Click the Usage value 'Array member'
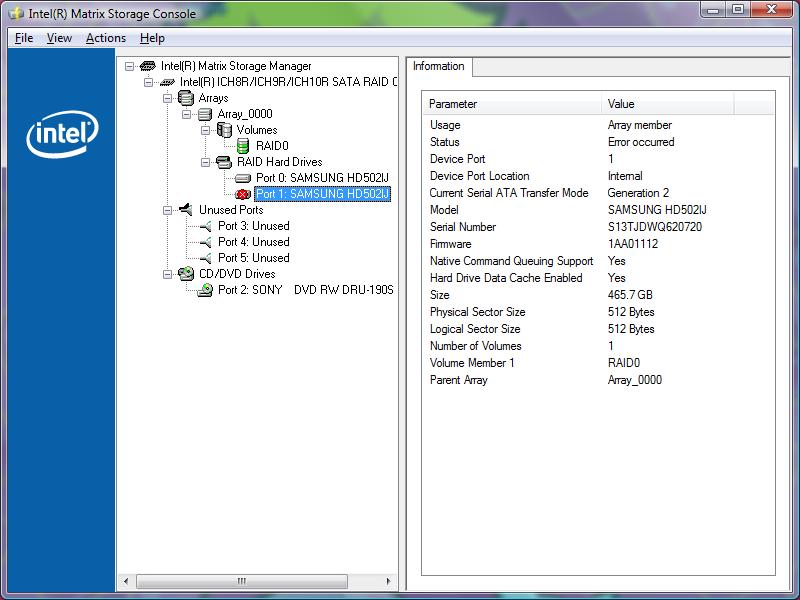Viewport: 800px width, 600px height. click(x=640, y=125)
